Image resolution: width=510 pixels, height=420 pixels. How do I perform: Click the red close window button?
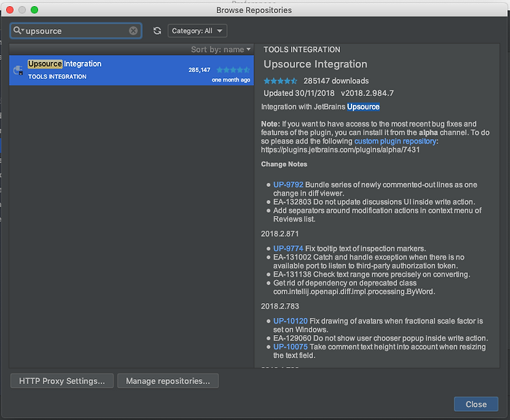[10, 10]
